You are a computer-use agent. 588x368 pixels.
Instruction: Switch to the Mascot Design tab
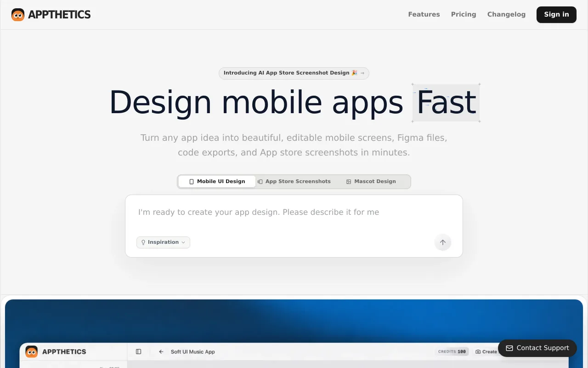pyautogui.click(x=371, y=181)
